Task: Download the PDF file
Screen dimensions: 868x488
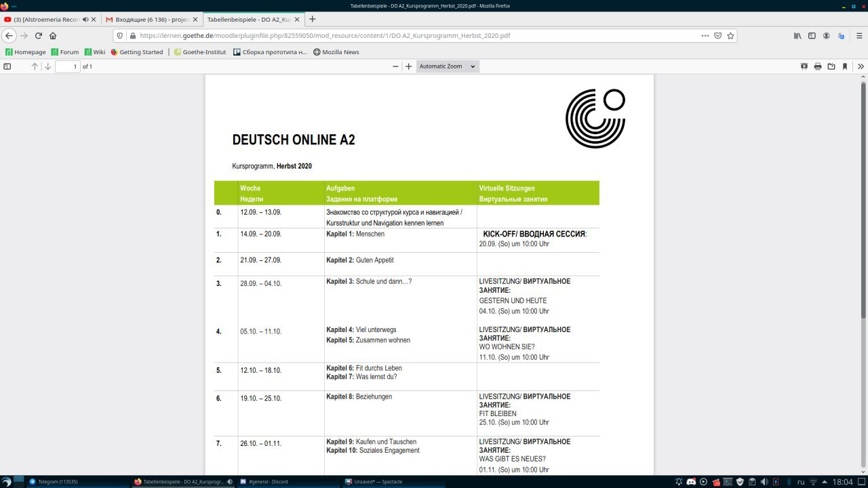Action: point(831,66)
